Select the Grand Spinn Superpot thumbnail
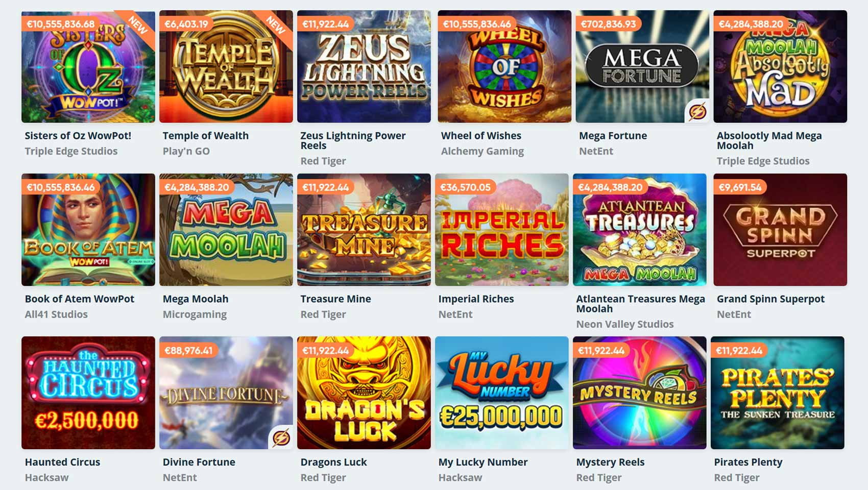Image resolution: width=868 pixels, height=490 pixels. (780, 230)
